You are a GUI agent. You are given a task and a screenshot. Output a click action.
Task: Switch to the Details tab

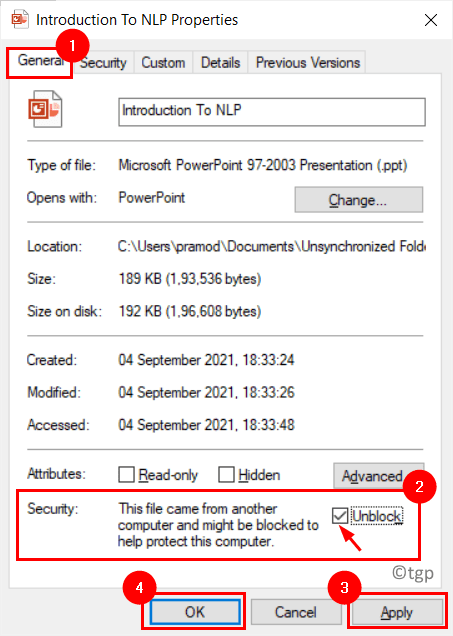pyautogui.click(x=220, y=63)
